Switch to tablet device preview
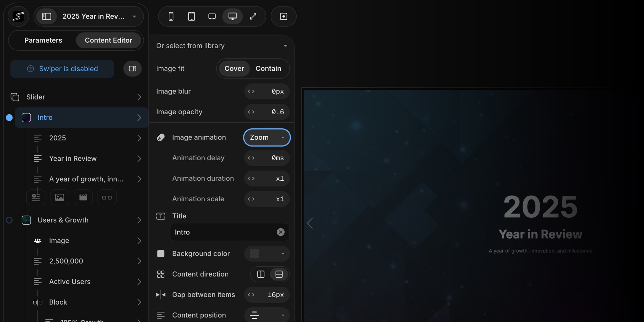The height and width of the screenshot is (322, 644). pos(192,16)
